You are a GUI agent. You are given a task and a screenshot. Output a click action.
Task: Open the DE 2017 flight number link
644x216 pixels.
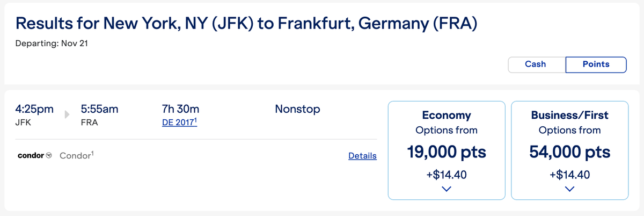(x=180, y=123)
